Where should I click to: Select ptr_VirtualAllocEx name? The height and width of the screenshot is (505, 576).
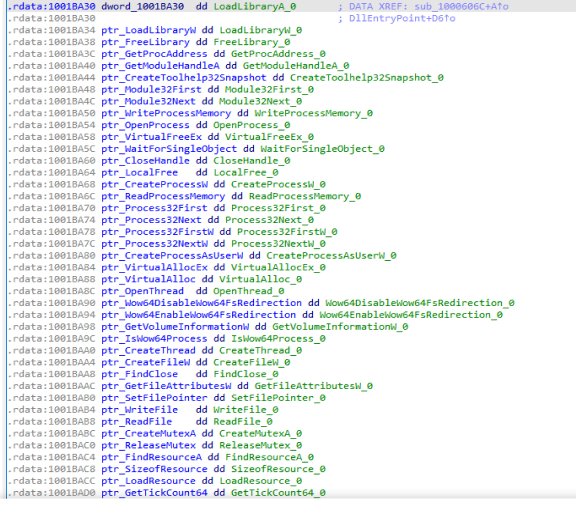[154, 268]
